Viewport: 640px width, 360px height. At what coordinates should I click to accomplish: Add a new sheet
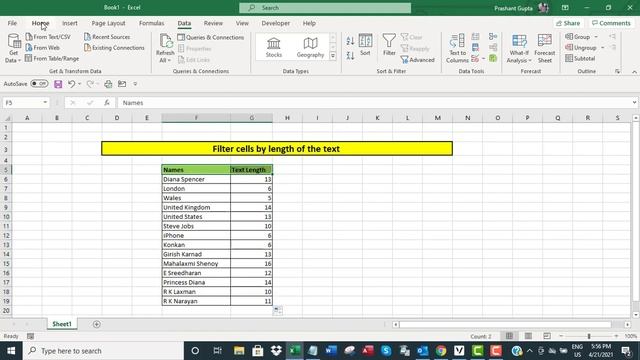(97, 324)
